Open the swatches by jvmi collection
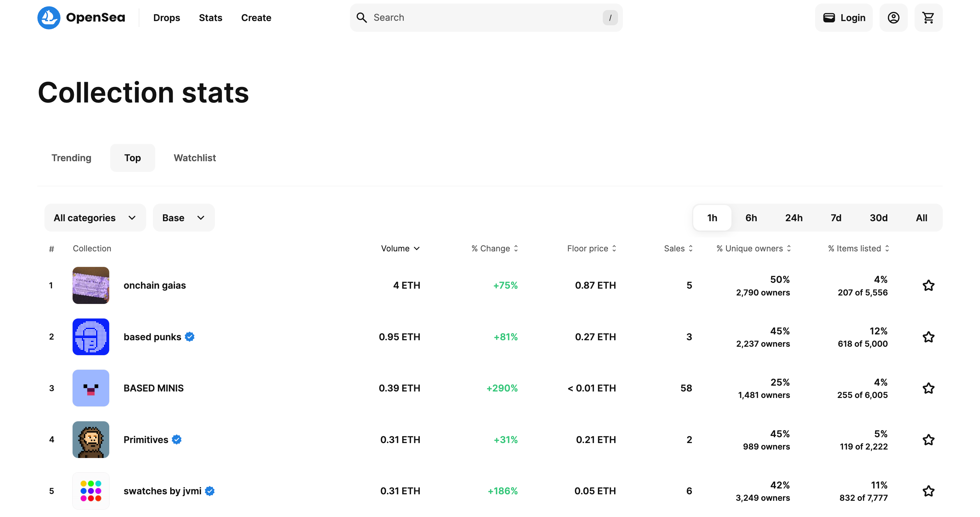This screenshot has height=517, width=980. tap(162, 491)
